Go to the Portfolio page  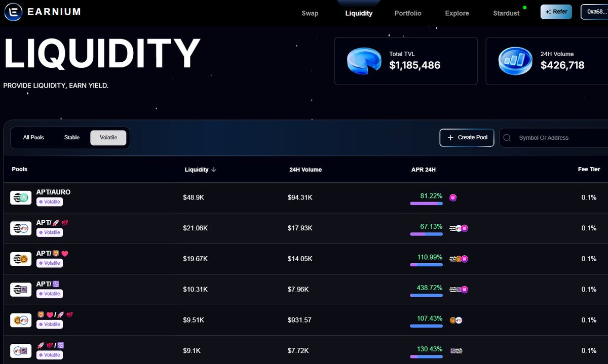pos(408,13)
